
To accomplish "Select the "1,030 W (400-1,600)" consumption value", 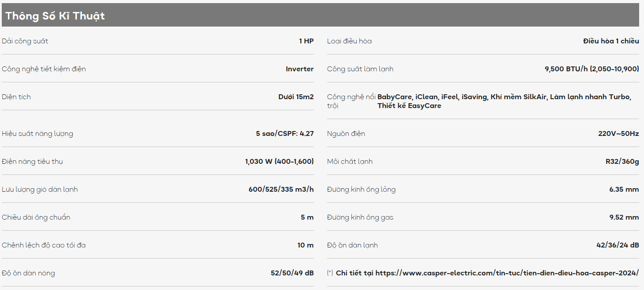I will (x=279, y=162).
